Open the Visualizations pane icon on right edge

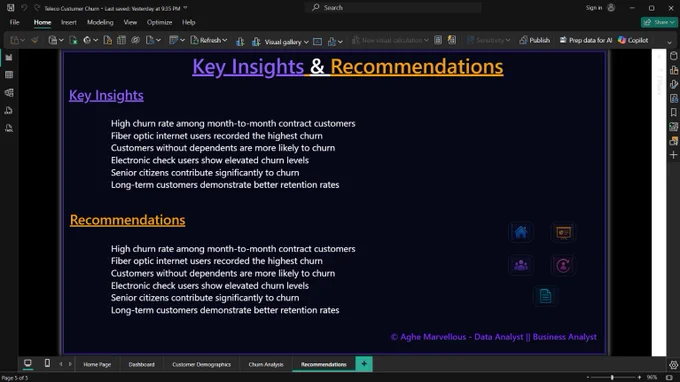pos(673,70)
